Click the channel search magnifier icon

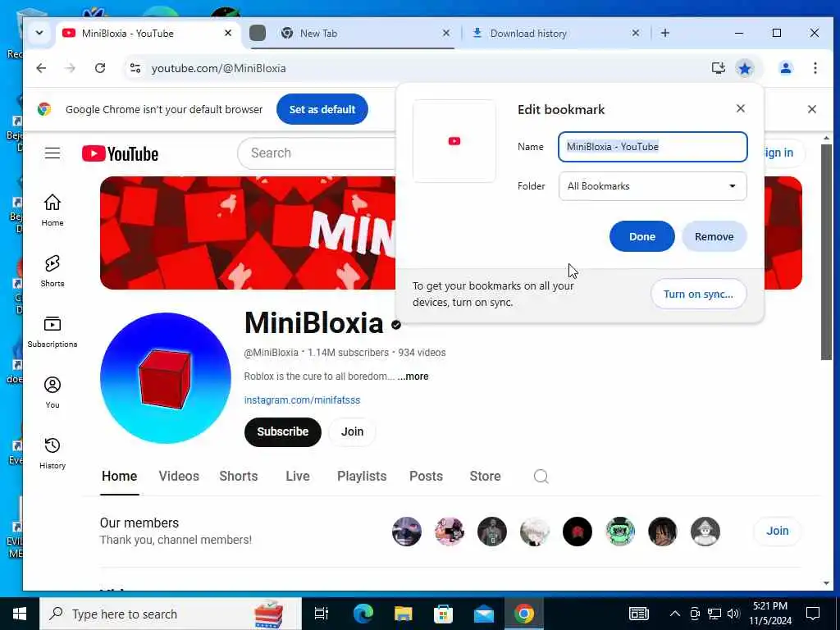click(541, 477)
